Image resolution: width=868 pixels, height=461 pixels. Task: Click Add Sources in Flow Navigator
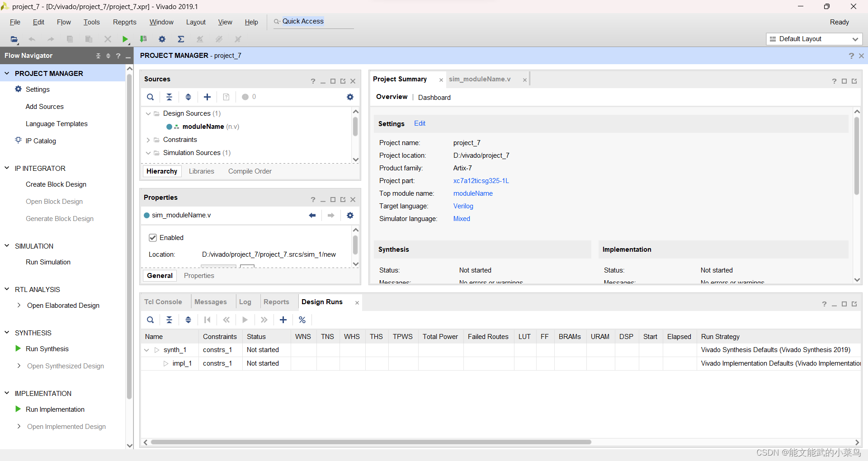coord(45,107)
